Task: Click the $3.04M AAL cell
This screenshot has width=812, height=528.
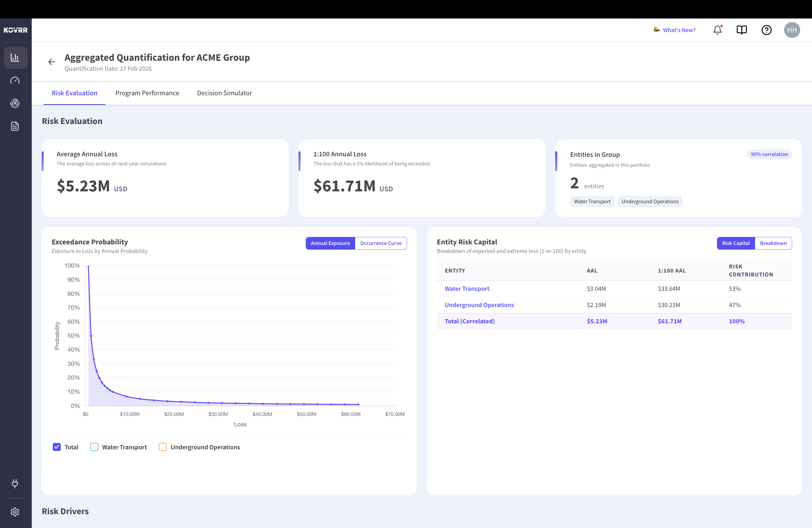Action: click(596, 289)
